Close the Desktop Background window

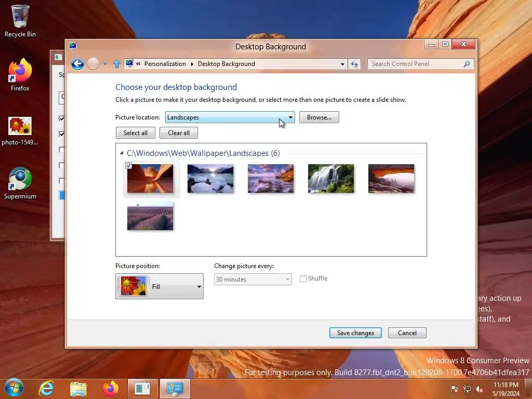[x=464, y=45]
